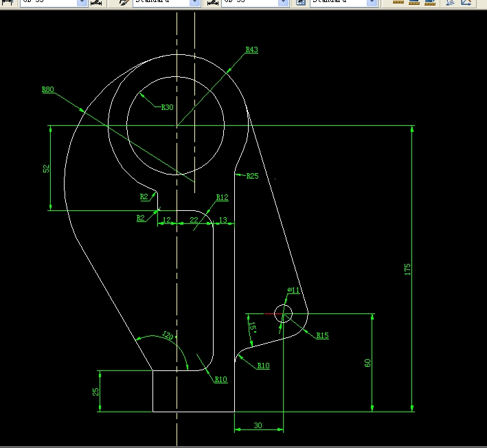Select the 175 vertical dimension text
The image size is (487, 448).
407,269
